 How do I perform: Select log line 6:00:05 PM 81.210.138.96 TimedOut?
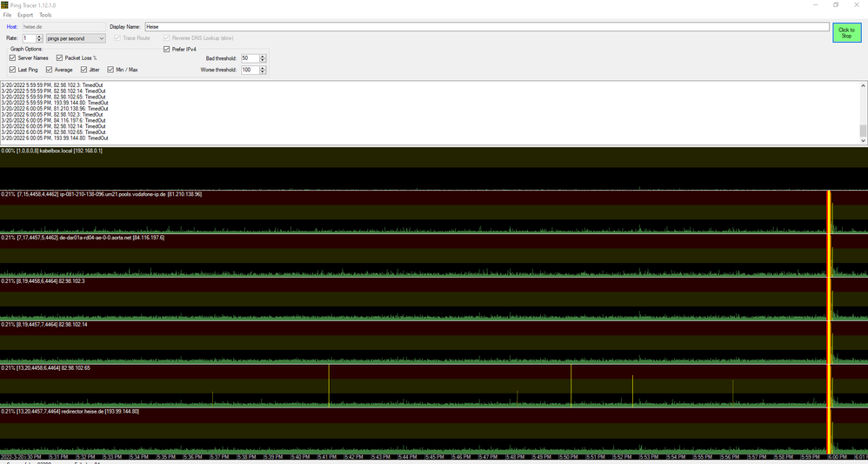[x=55, y=109]
